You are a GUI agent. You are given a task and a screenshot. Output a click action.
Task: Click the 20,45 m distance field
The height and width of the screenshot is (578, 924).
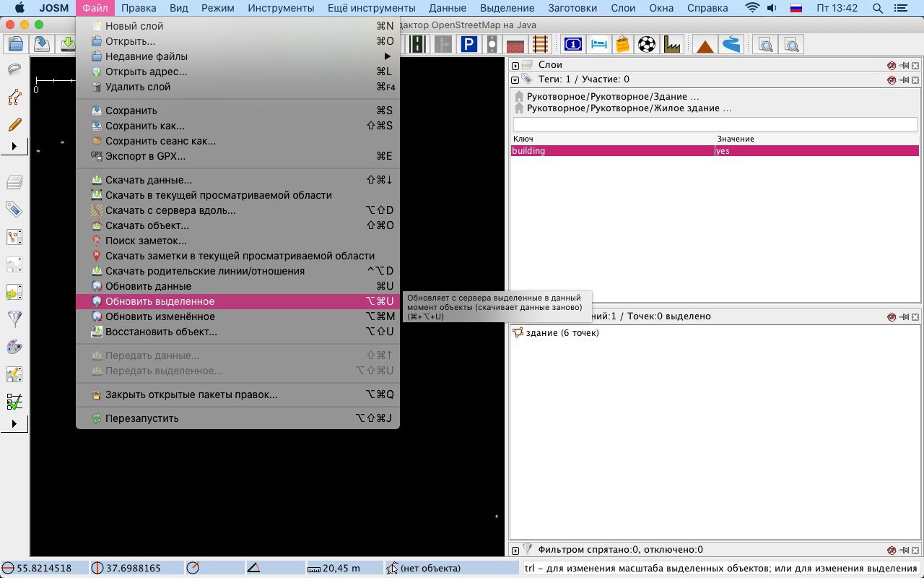tap(341, 568)
